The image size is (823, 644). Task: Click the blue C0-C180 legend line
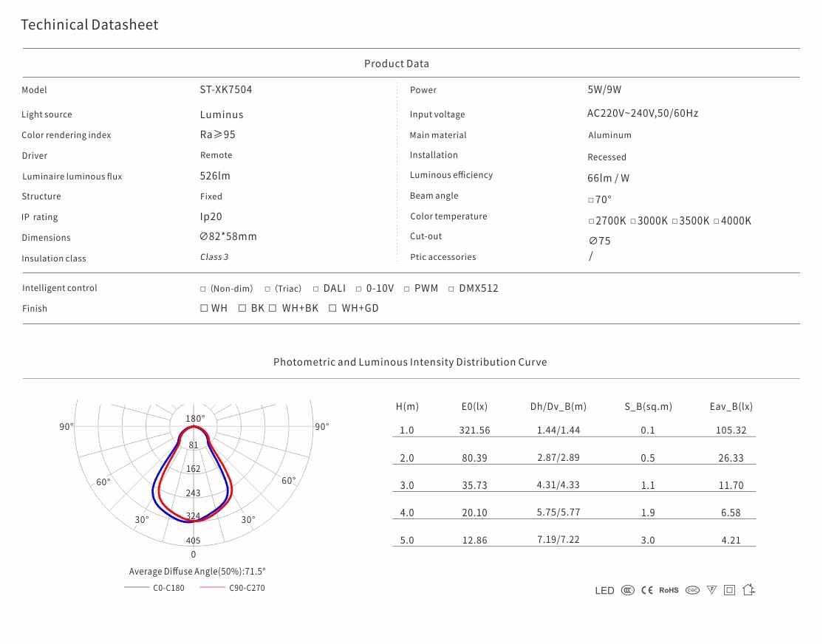coord(136,587)
